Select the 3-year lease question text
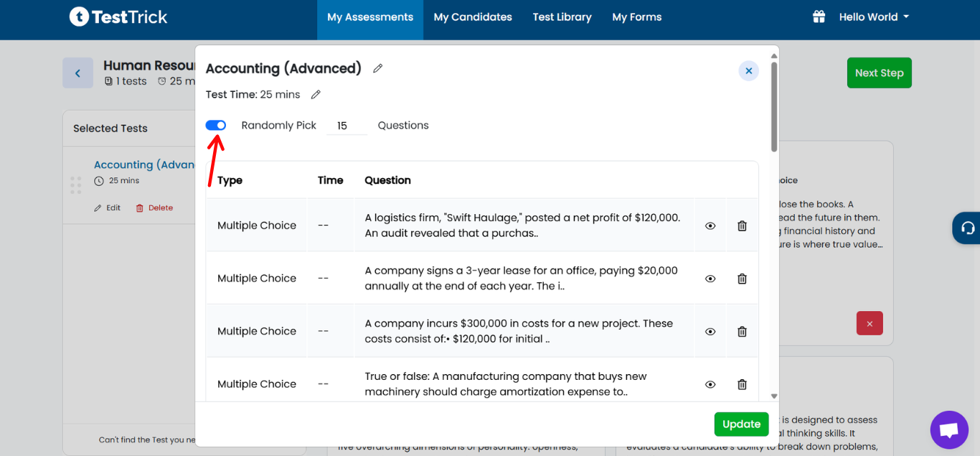The width and height of the screenshot is (980, 456). coord(521,279)
